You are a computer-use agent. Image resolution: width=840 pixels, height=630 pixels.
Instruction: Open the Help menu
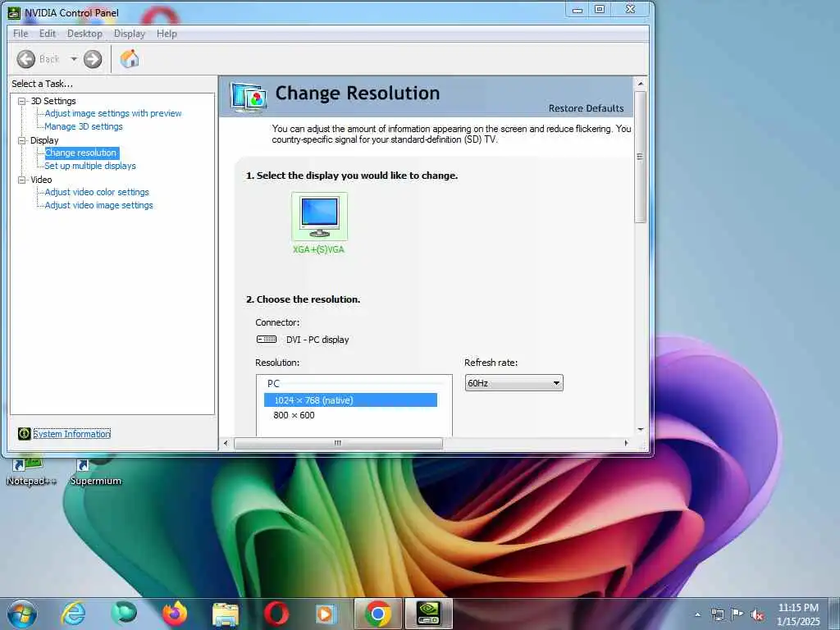pos(167,33)
